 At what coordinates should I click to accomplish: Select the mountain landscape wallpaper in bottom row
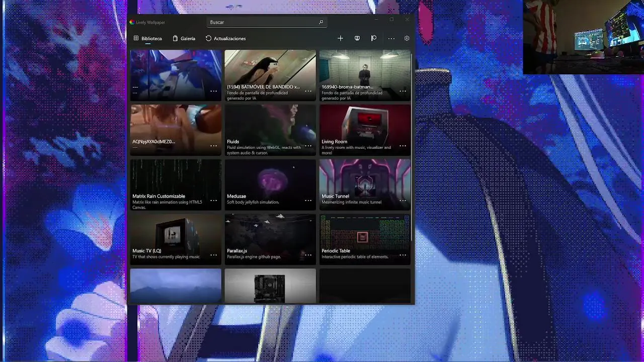point(176,286)
